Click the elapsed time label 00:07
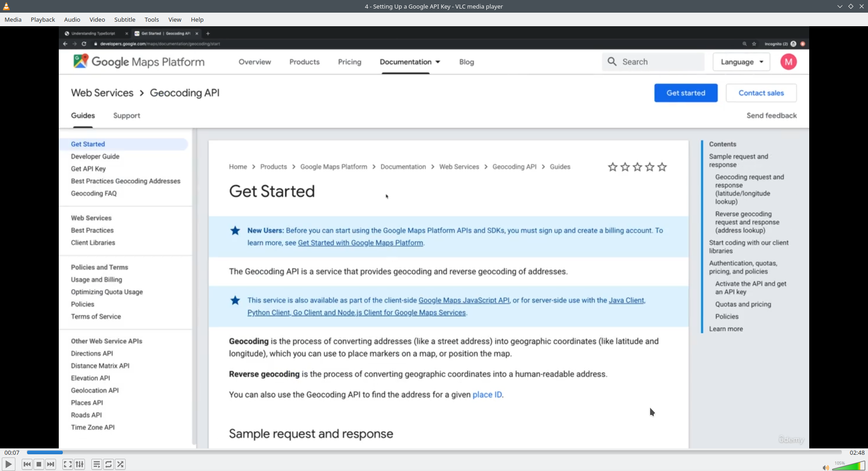The image size is (868, 471). pyautogui.click(x=12, y=452)
